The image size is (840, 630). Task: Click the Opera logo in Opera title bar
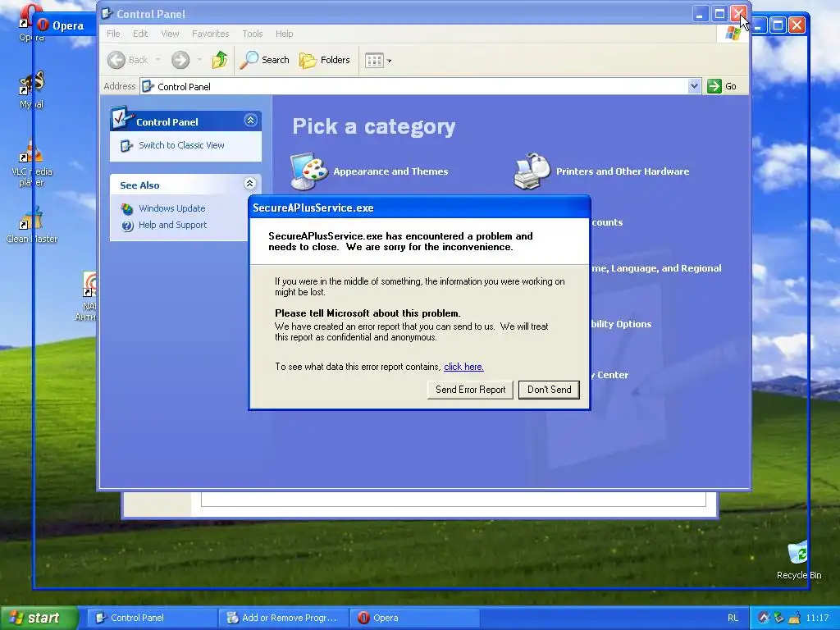click(43, 25)
